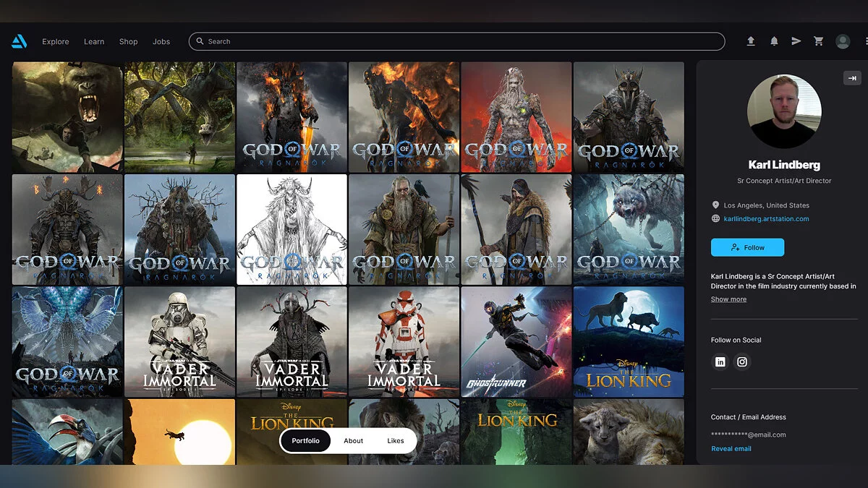868x488 pixels.
Task: Open the user account avatar menu
Action: click(x=843, y=41)
